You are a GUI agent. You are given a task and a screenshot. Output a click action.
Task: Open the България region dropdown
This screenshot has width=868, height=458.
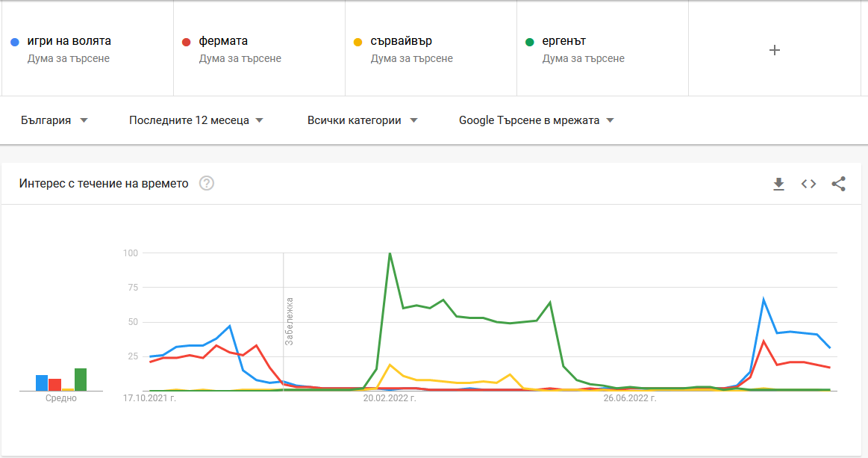coord(54,120)
